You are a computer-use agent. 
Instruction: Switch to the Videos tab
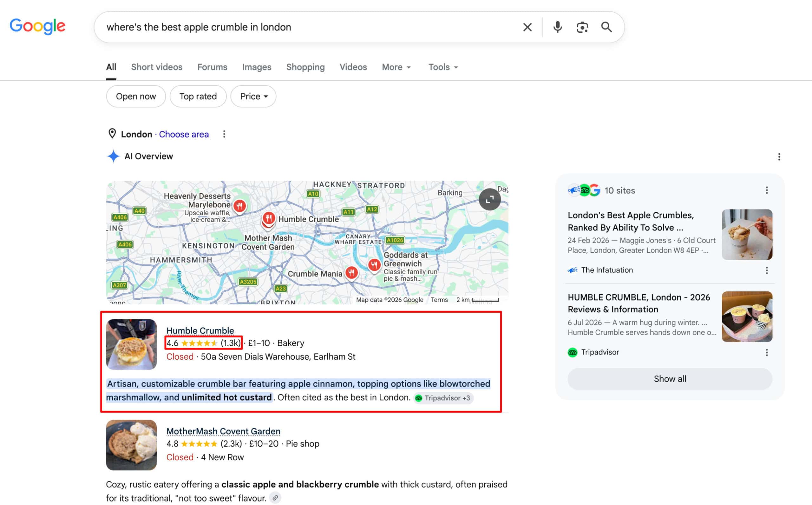(x=353, y=67)
